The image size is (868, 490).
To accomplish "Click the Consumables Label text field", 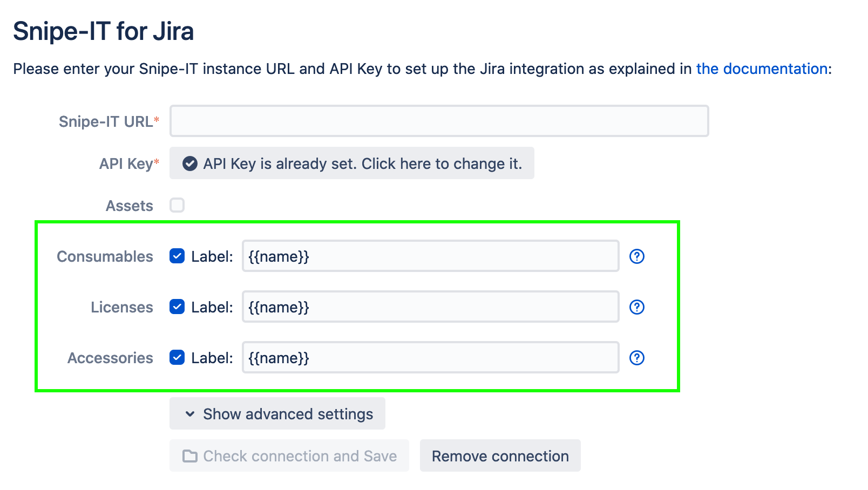I will point(430,256).
